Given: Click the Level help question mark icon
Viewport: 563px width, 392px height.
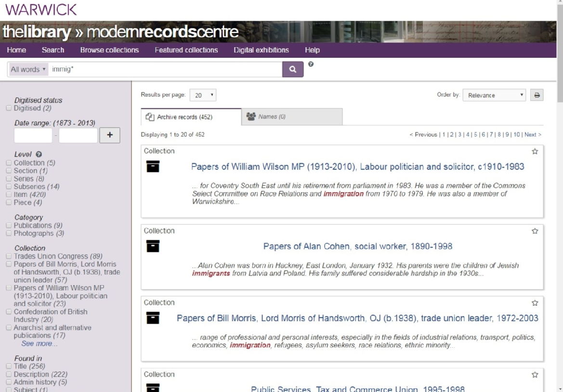Looking at the screenshot, I should [x=39, y=155].
